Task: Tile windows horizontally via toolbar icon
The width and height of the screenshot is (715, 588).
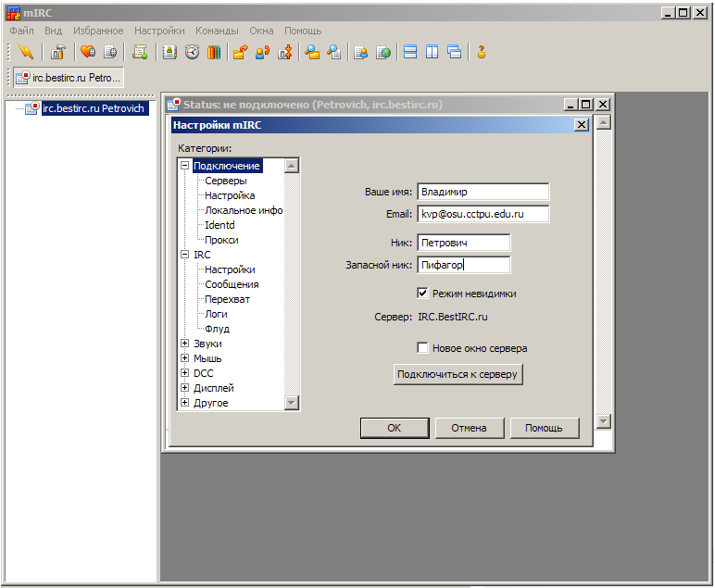Action: [x=410, y=52]
